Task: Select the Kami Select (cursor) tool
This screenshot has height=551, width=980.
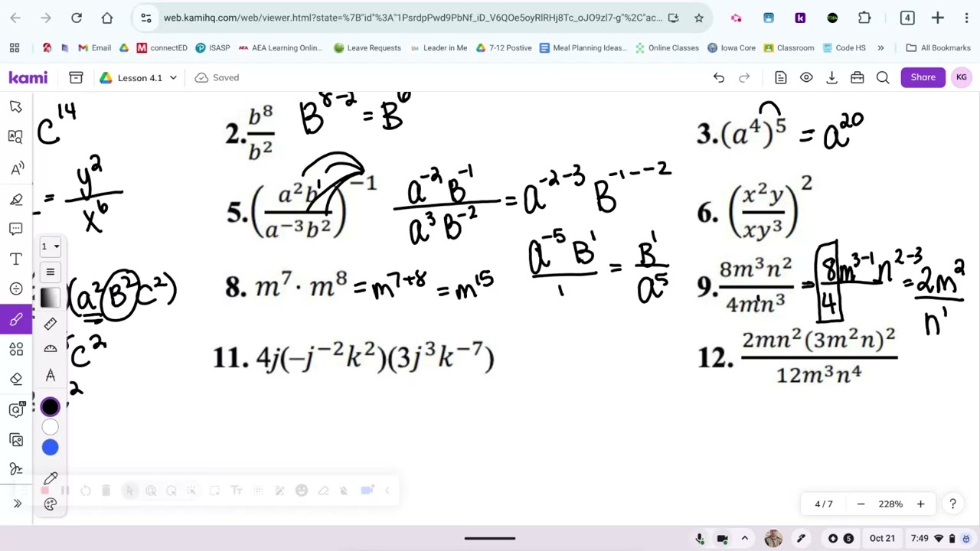Action: coord(16,106)
